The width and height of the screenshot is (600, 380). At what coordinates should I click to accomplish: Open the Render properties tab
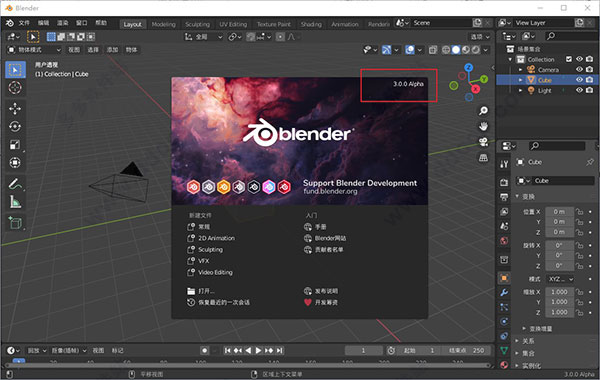coord(504,182)
